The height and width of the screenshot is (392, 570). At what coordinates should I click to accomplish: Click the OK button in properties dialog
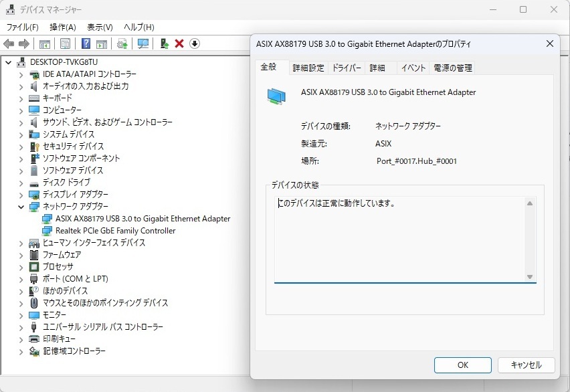(463, 365)
